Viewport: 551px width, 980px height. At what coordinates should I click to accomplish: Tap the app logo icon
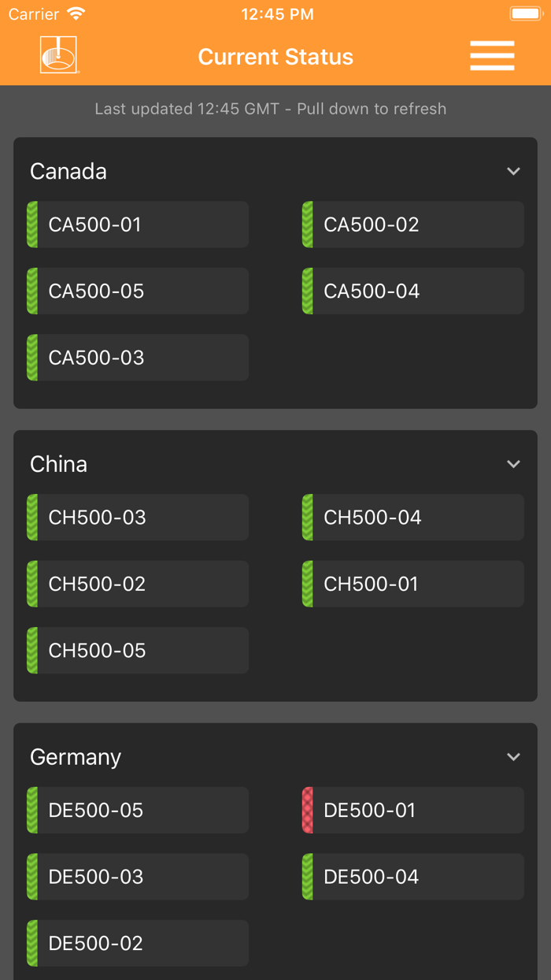point(59,55)
